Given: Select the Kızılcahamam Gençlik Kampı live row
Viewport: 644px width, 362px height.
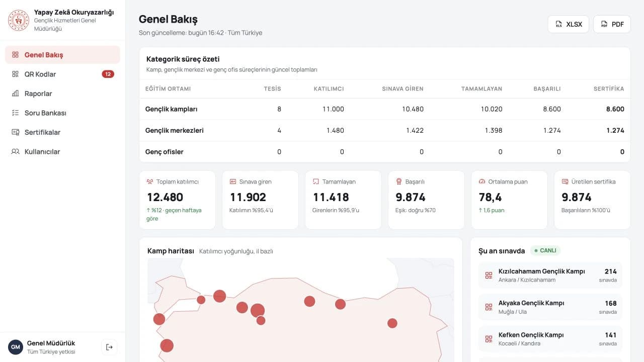Looking at the screenshot, I should [550, 276].
